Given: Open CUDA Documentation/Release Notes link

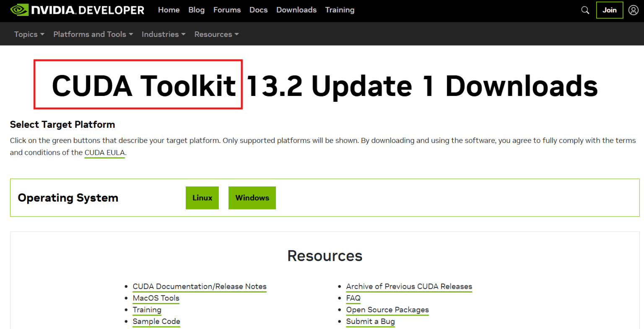Looking at the screenshot, I should [200, 287].
